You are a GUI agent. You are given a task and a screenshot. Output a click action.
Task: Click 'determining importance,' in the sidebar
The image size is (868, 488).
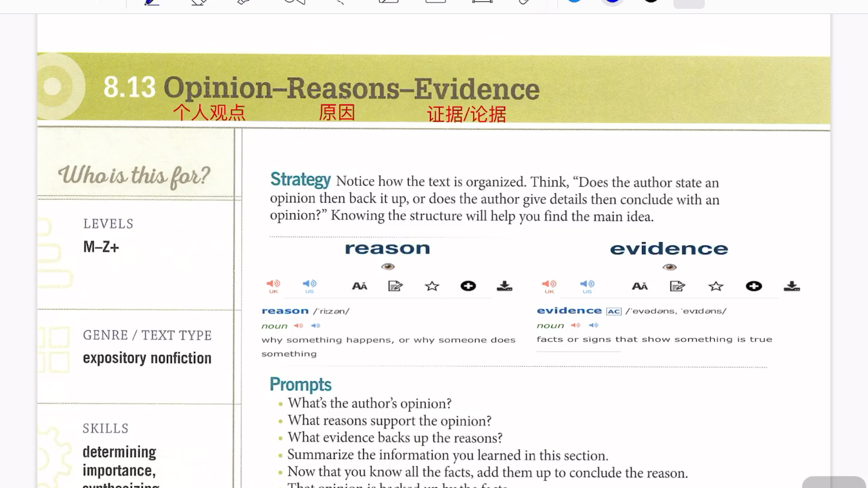point(119,461)
